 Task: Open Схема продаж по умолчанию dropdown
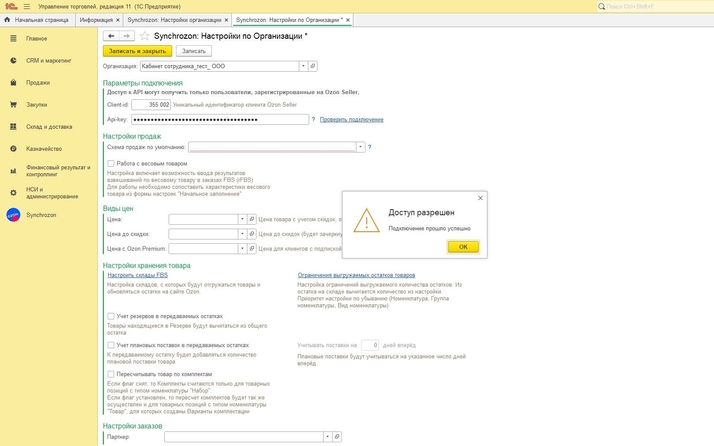[x=358, y=147]
